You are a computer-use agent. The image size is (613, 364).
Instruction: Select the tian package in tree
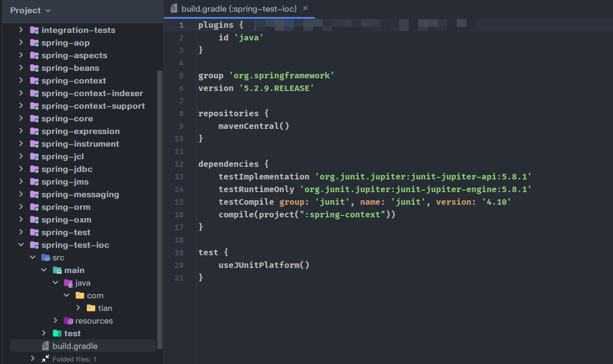[105, 308]
